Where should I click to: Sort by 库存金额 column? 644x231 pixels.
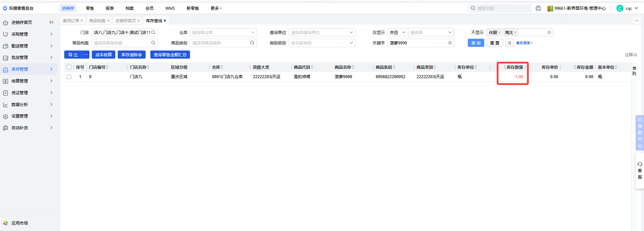(x=575, y=67)
